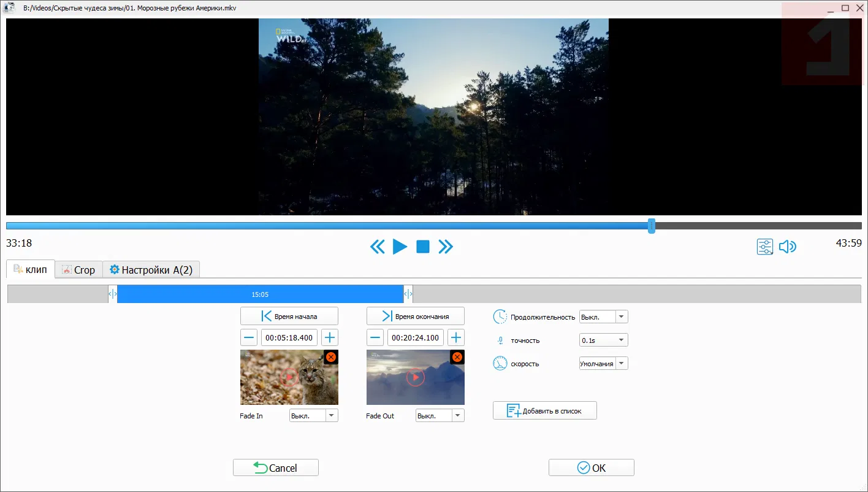Fast forward with the double-right arrows
This screenshot has height=492, width=868.
click(446, 247)
